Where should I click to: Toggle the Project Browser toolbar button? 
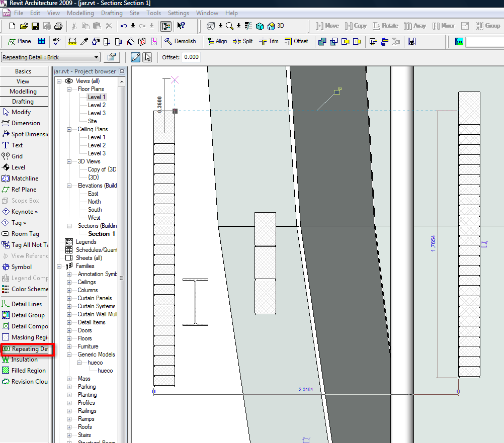point(165,26)
